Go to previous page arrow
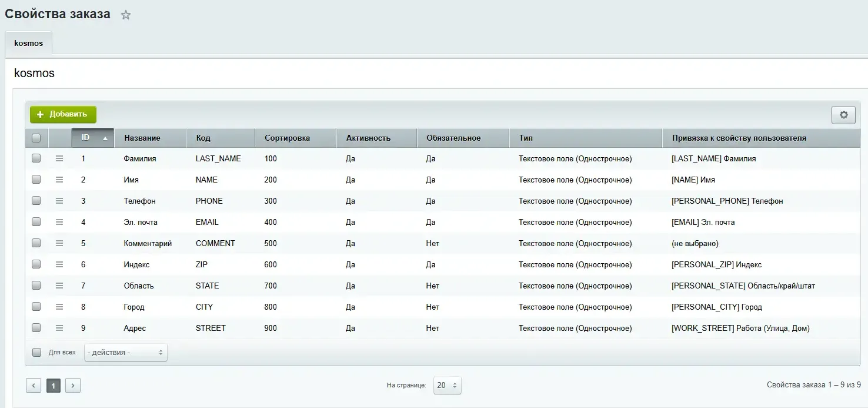Image resolution: width=868 pixels, height=408 pixels. pyautogui.click(x=34, y=386)
